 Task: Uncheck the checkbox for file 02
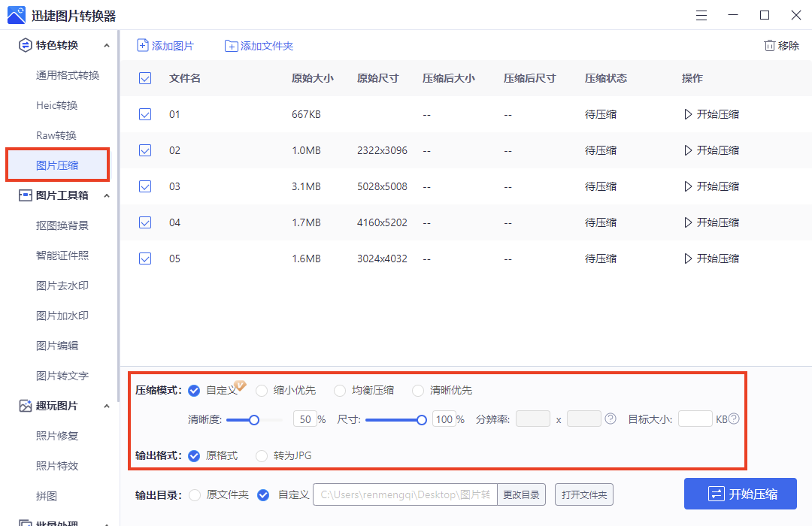[x=145, y=150]
